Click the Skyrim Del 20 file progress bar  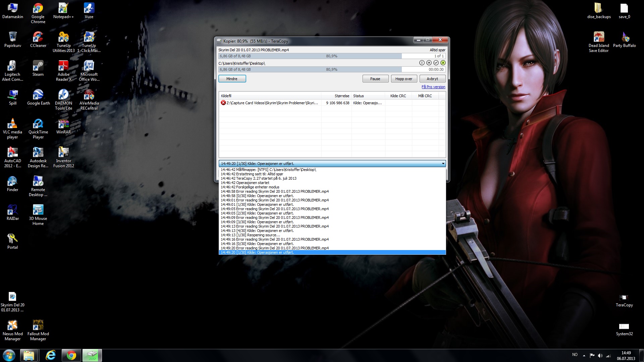pos(332,56)
